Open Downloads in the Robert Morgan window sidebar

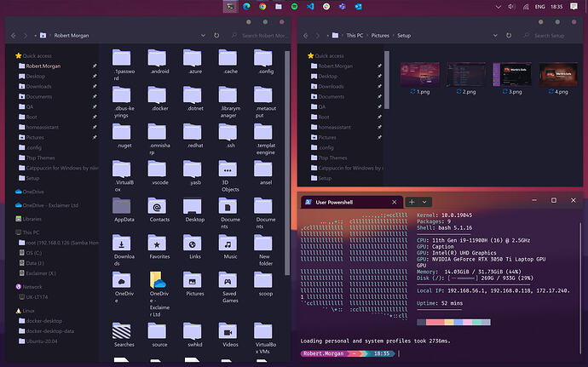click(38, 86)
